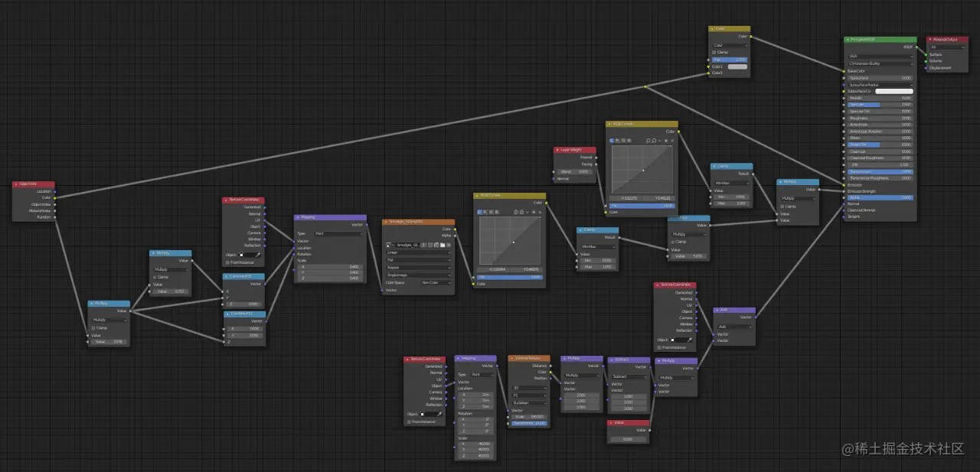Screen dimensions: 980x472
Task: Enable Clamp in Multiply node with value 0.703
Action: coord(155,277)
